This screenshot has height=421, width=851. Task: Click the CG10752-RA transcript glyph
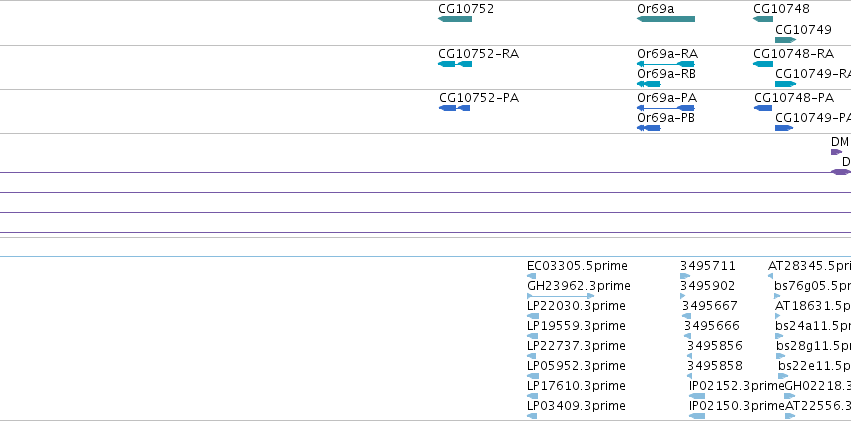[455, 64]
